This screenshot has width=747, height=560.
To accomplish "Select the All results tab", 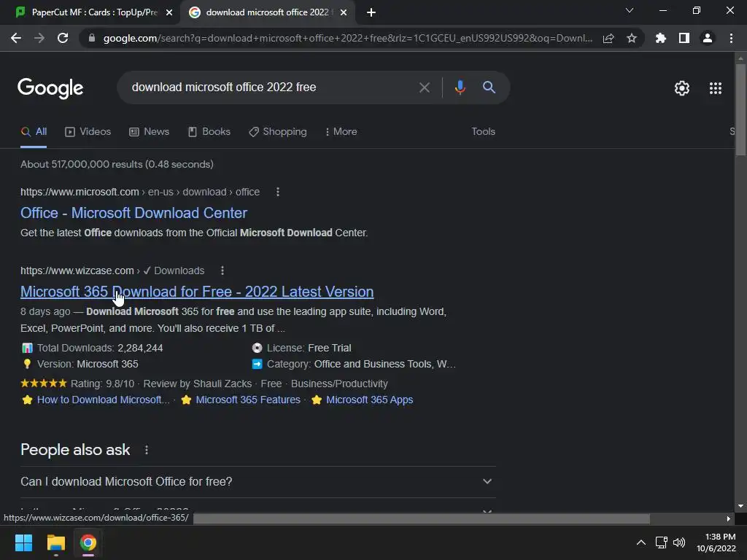I will [34, 132].
